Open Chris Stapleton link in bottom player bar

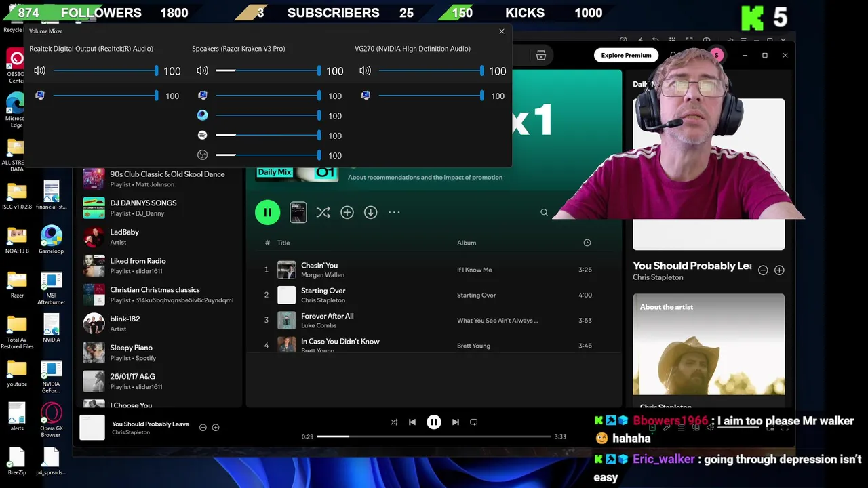(x=131, y=432)
